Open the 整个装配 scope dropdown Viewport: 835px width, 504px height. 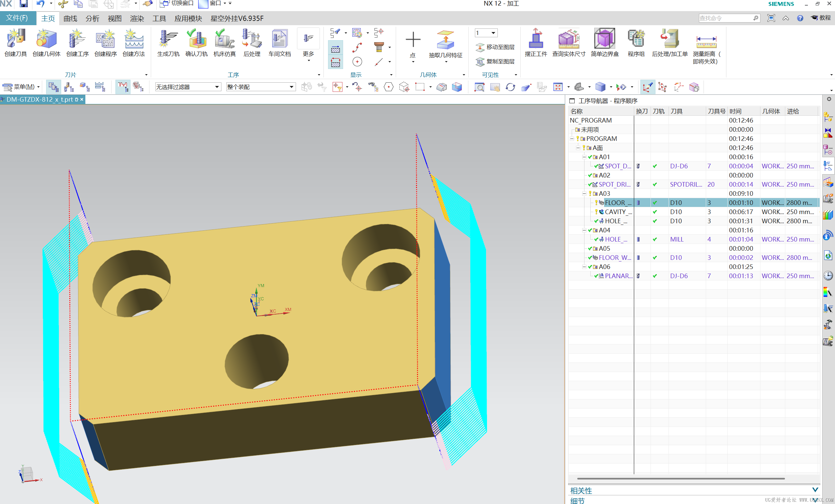(x=291, y=87)
